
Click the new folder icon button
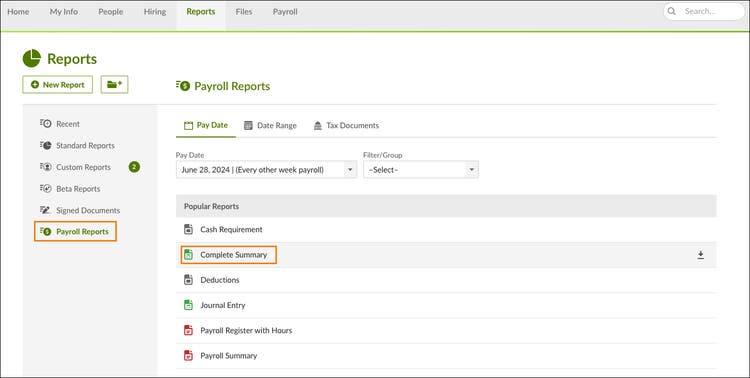tap(114, 85)
